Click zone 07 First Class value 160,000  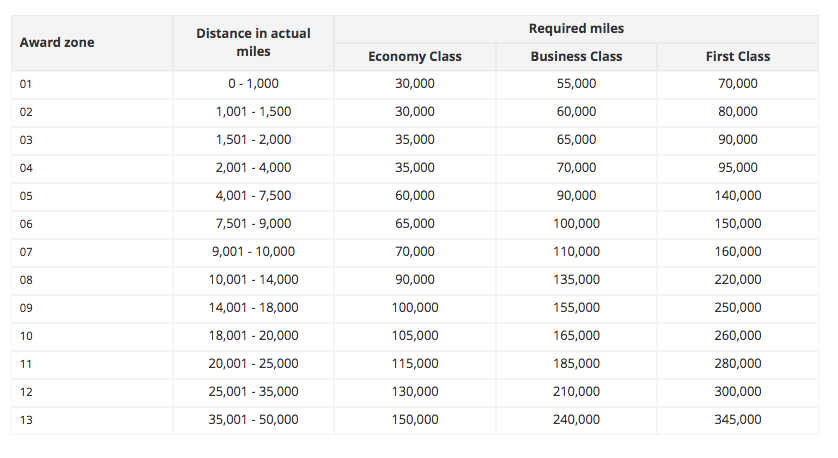(x=738, y=252)
